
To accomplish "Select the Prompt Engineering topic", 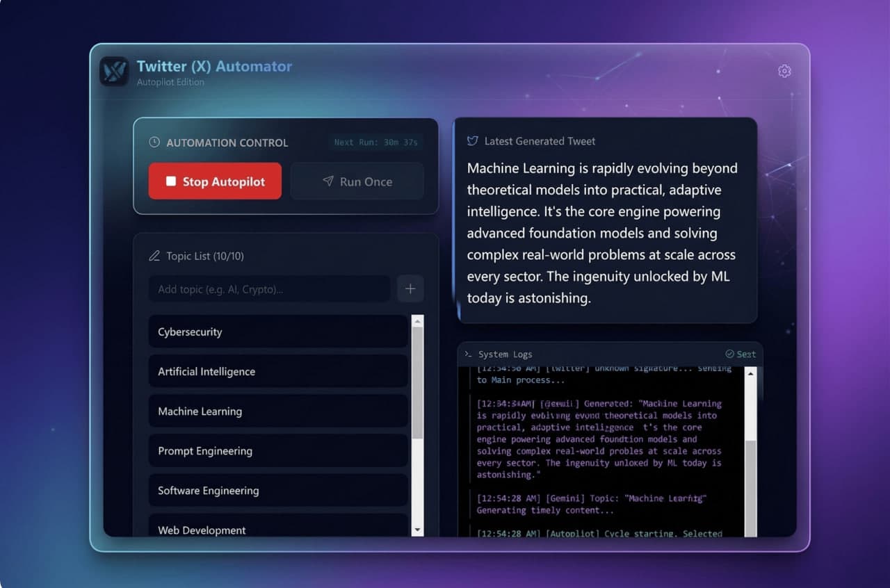I will point(278,450).
